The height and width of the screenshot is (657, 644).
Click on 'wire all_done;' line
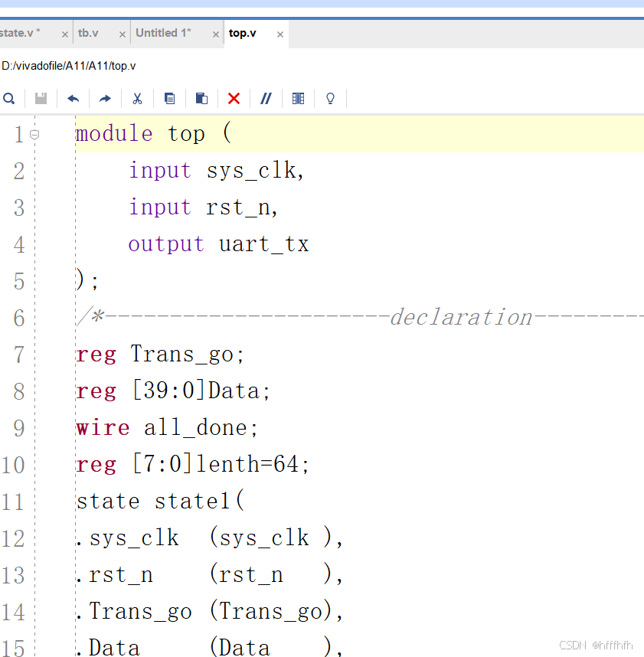tap(166, 428)
